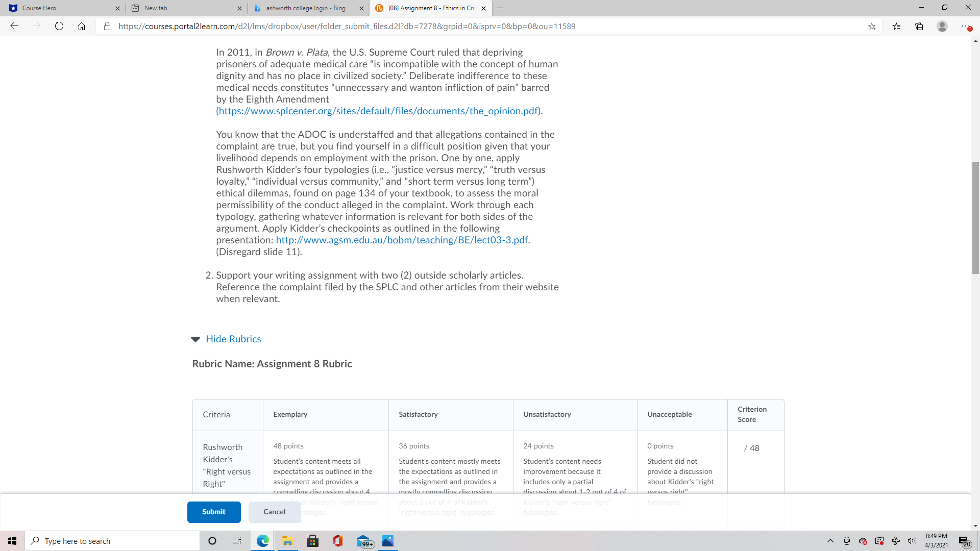This screenshot has width=980, height=551.
Task: Open a new browser tab
Action: [x=500, y=8]
